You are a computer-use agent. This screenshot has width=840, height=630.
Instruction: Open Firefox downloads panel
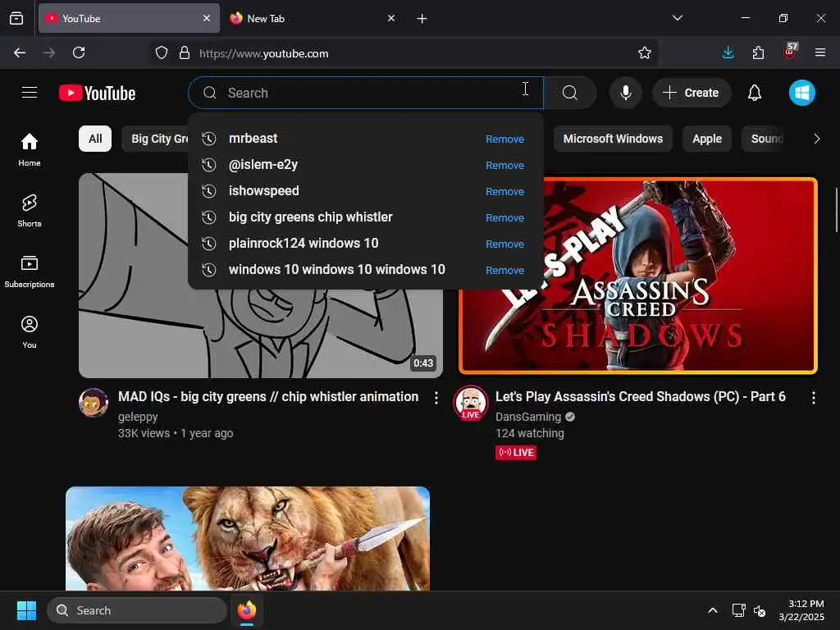[728, 52]
